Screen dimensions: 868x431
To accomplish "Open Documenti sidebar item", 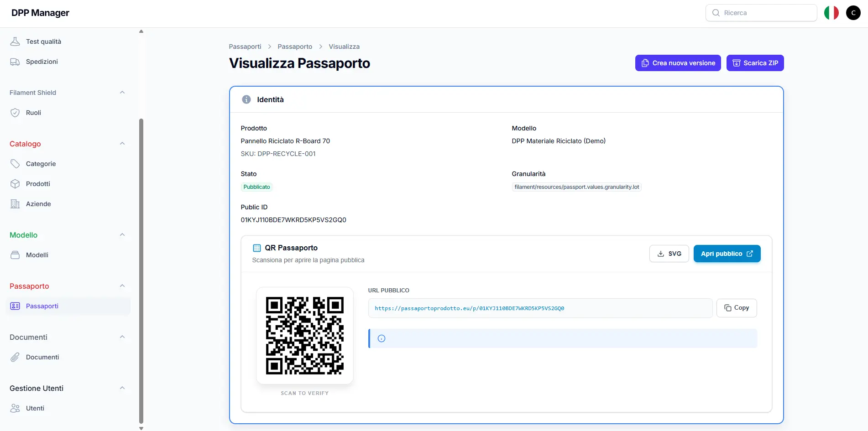I will (68, 357).
